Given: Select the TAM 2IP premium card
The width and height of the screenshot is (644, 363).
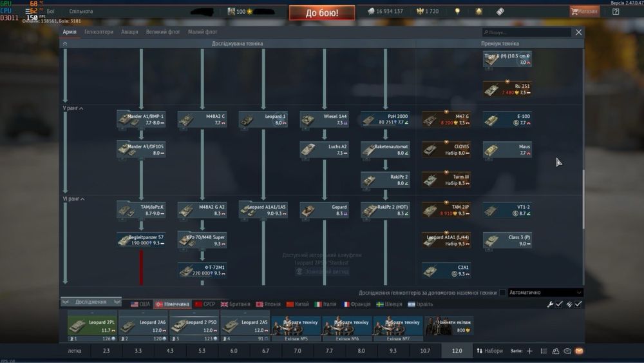Looking at the screenshot, I should 446,210.
